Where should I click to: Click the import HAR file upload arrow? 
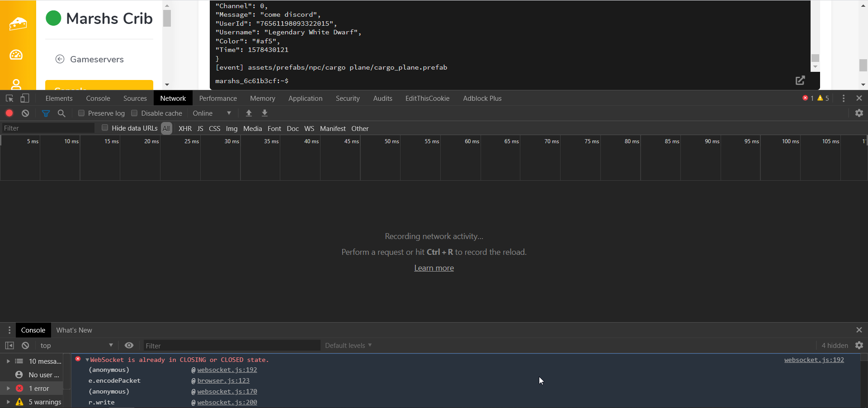pyautogui.click(x=249, y=113)
